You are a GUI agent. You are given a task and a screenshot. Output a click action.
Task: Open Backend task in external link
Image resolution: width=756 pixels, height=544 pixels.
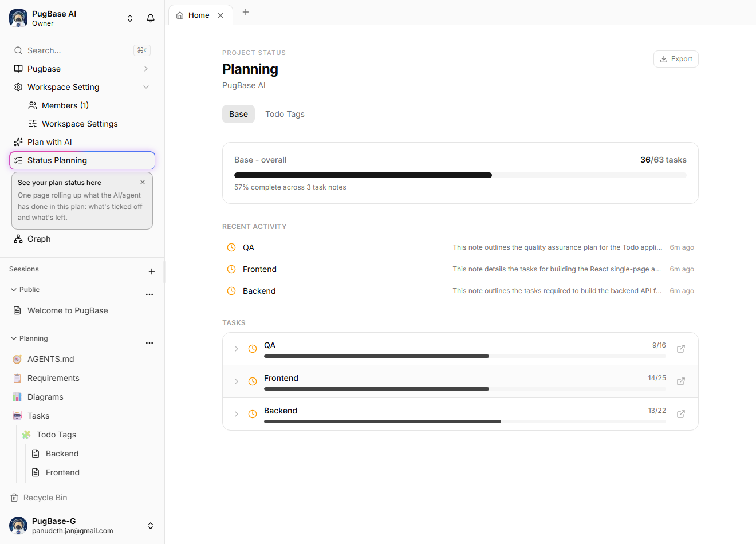pos(681,414)
